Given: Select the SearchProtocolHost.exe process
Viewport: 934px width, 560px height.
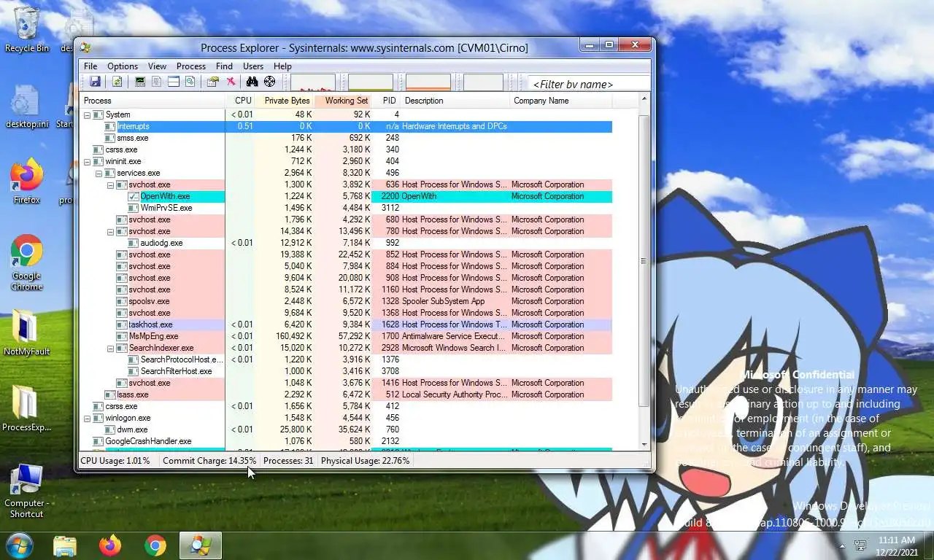Looking at the screenshot, I should click(x=346, y=359).
